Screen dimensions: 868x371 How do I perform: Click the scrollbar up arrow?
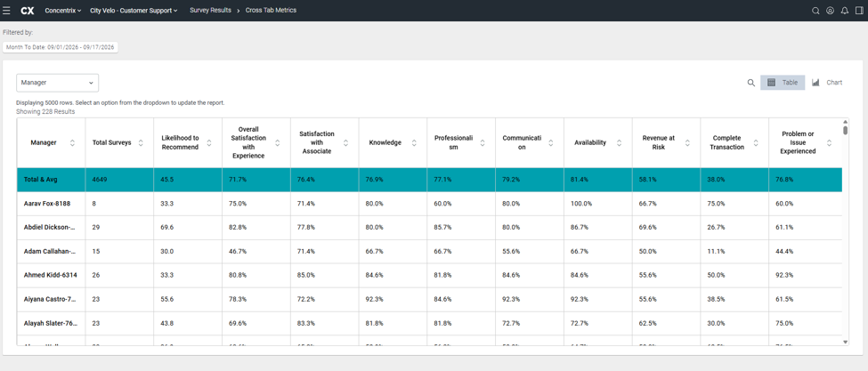(845, 122)
